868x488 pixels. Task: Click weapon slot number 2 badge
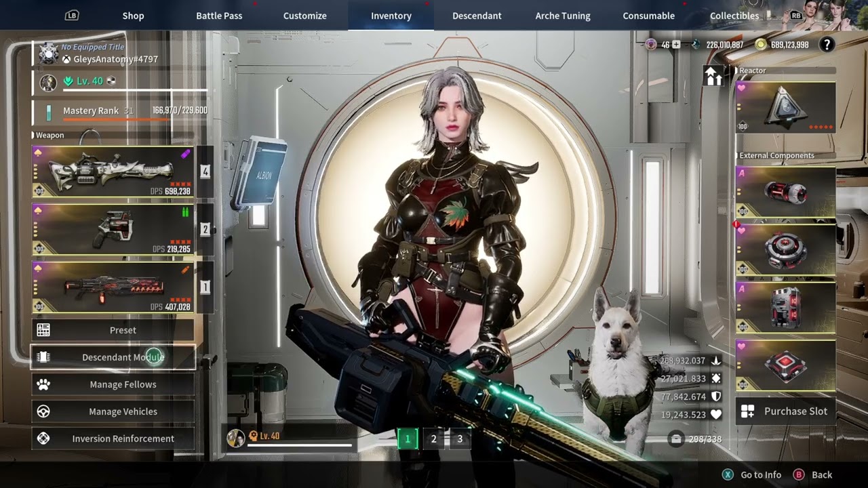tap(205, 229)
